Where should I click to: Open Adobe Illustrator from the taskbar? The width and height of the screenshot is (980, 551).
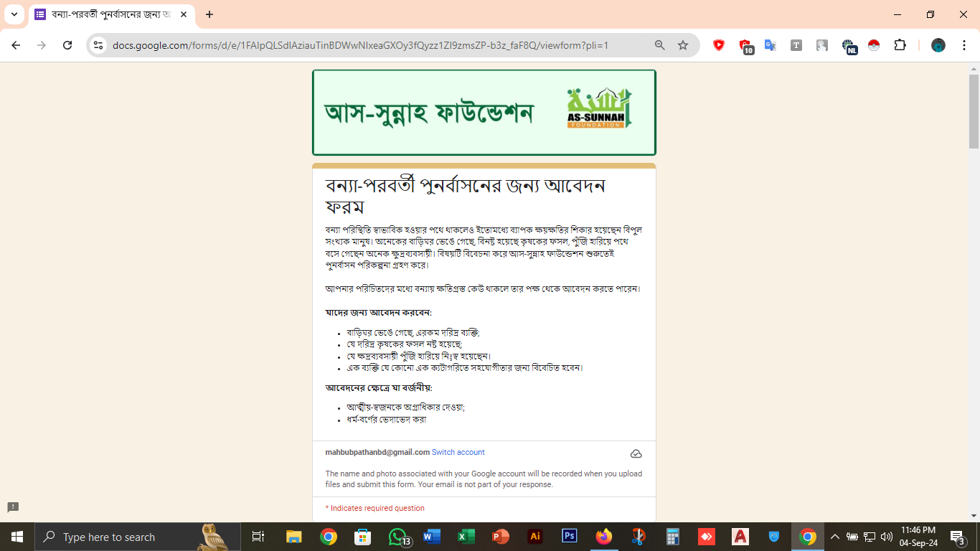point(535,537)
